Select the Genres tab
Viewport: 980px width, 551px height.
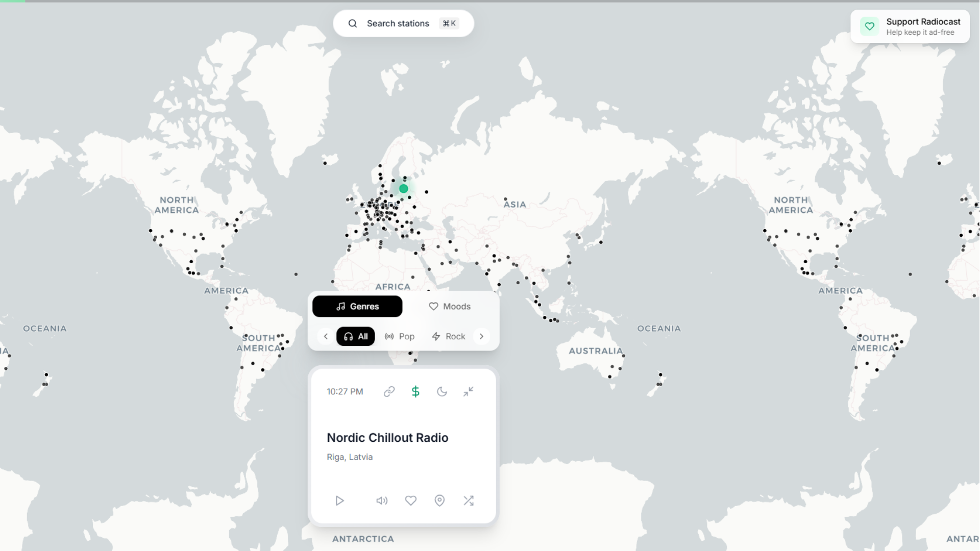(x=357, y=306)
